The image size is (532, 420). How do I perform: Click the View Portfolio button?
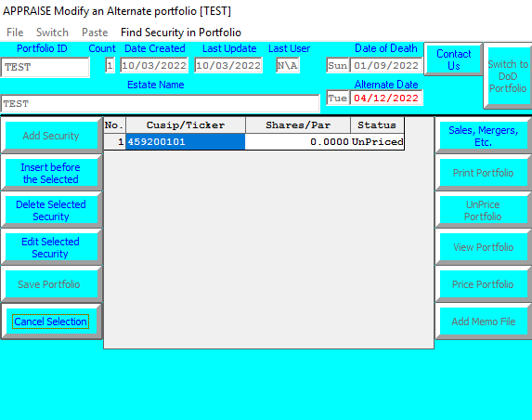point(483,247)
